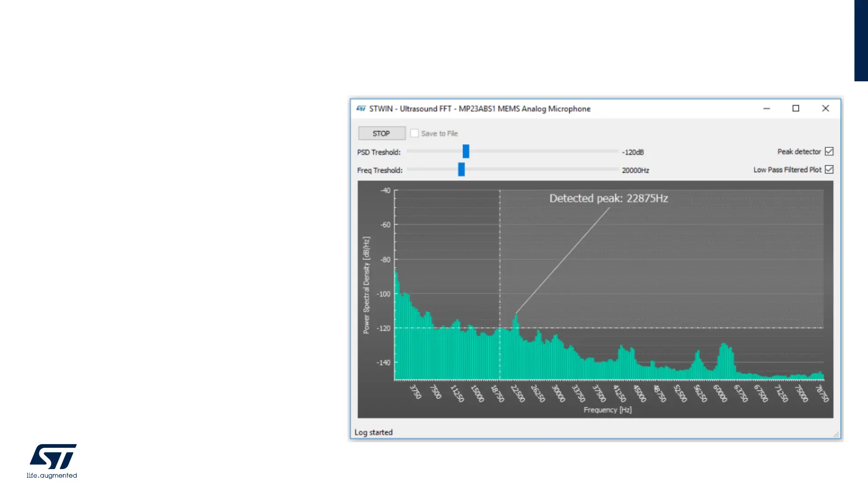This screenshot has height=488, width=868.
Task: Click the 22500 x-axis tick label
Action: coord(518,393)
